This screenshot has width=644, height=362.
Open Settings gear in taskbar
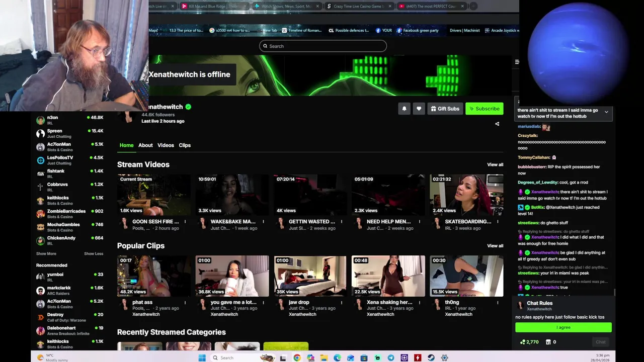(444, 358)
